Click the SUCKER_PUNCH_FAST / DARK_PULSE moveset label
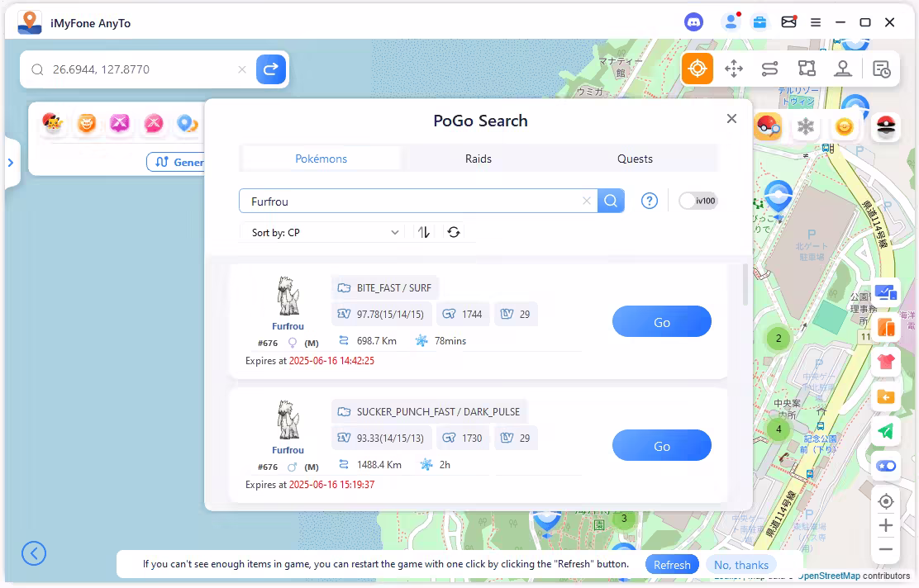The width and height of the screenshot is (919, 588). pos(430,412)
